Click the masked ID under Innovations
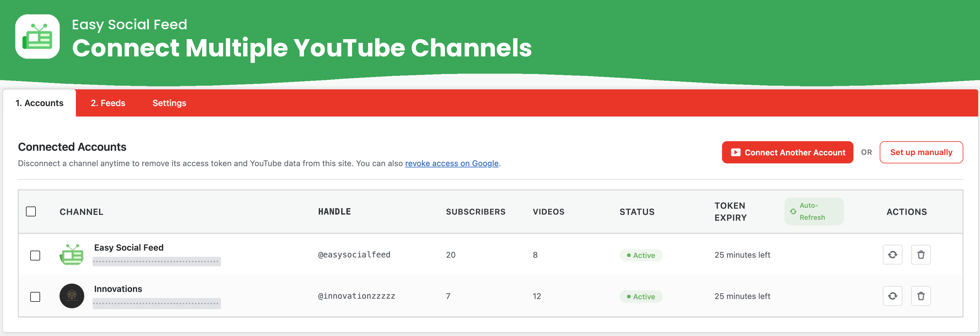Image resolution: width=980 pixels, height=336 pixels. click(157, 303)
